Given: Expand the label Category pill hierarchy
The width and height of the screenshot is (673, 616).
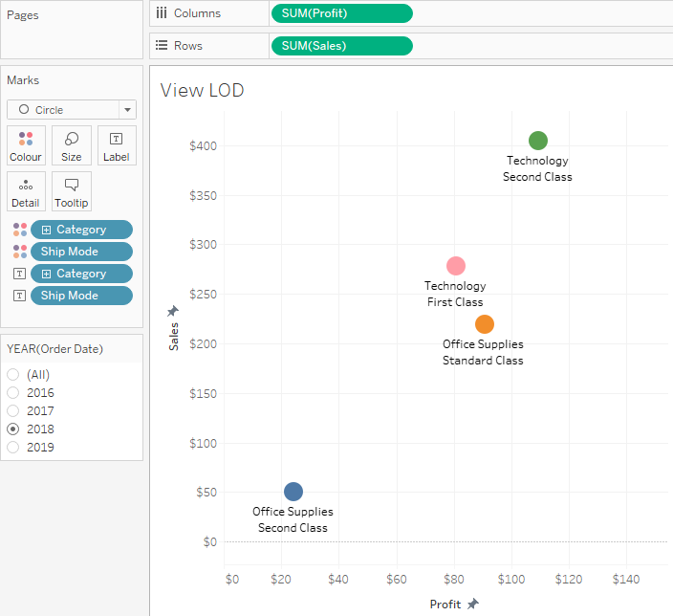Looking at the screenshot, I should pos(46,274).
